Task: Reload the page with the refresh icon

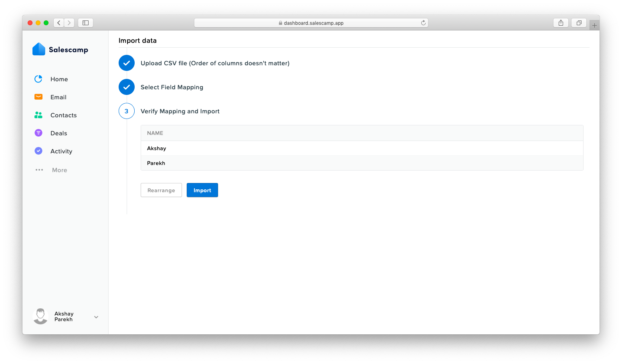Action: tap(423, 23)
